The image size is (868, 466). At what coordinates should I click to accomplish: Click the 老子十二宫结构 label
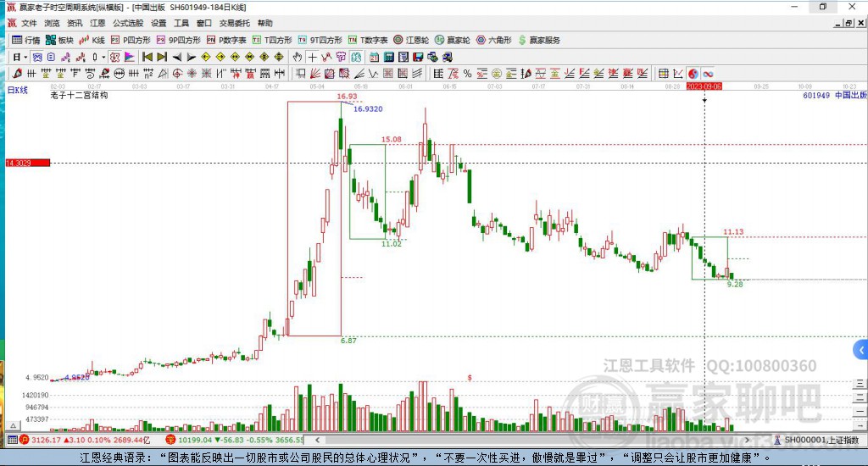(x=79, y=95)
